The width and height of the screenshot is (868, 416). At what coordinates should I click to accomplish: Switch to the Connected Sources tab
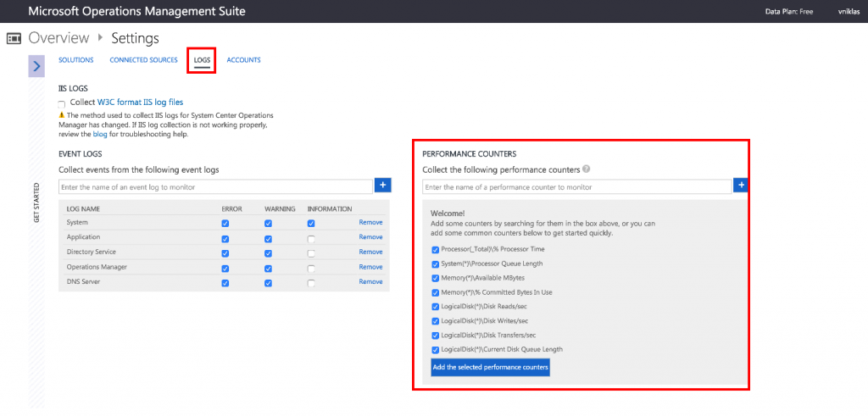coord(143,60)
